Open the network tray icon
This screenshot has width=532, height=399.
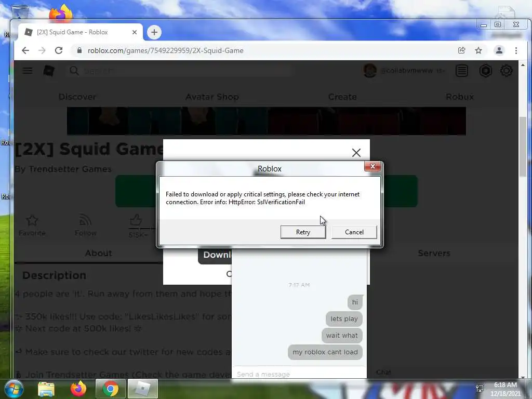(x=480, y=389)
